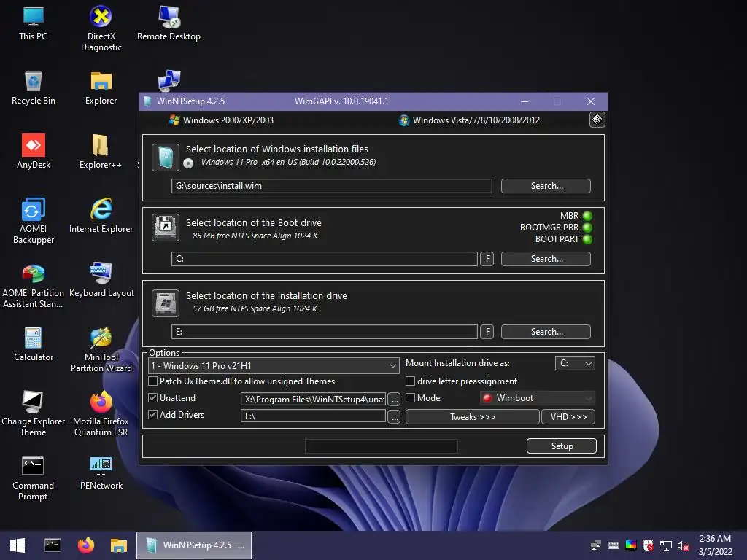The image size is (747, 560).
Task: Uncheck the Add Drivers checkbox
Action: tap(153, 414)
